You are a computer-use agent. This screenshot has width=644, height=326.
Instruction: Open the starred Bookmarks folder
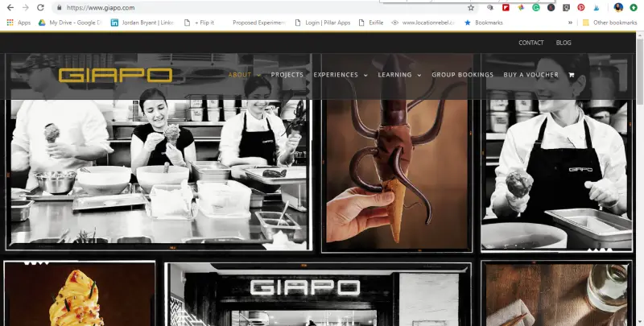[x=484, y=23]
